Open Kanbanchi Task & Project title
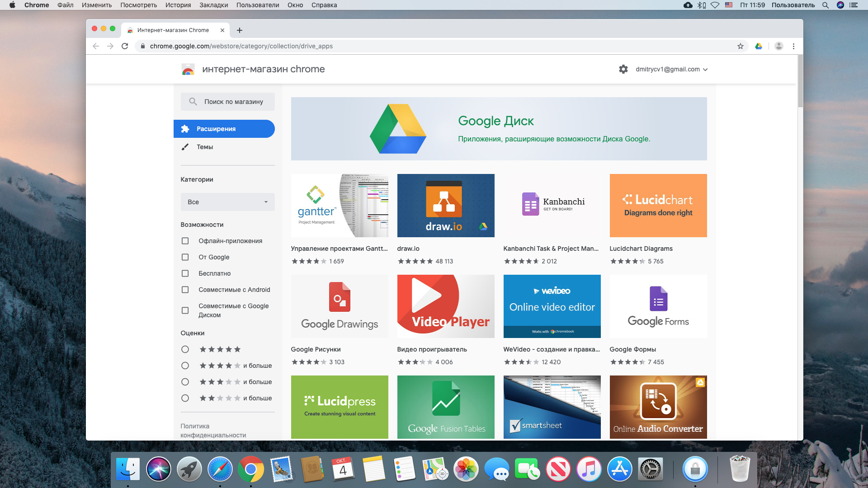 551,249
